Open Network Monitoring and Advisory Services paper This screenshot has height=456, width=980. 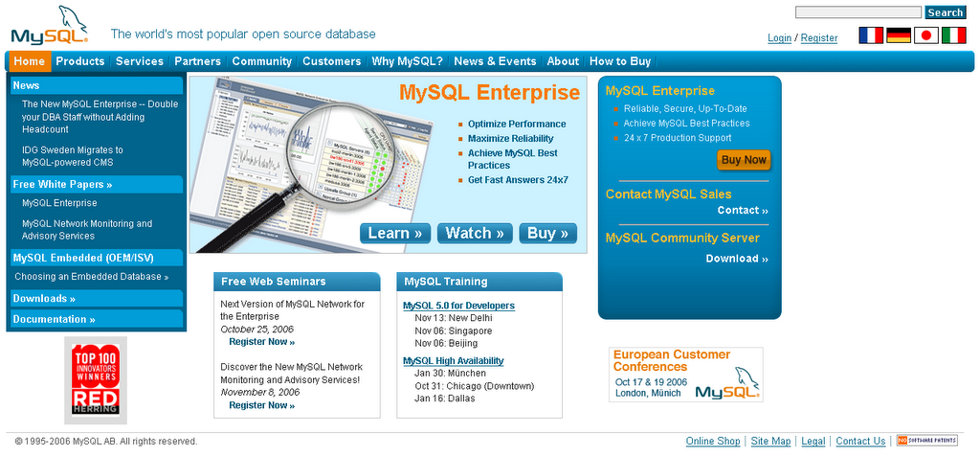(87, 230)
